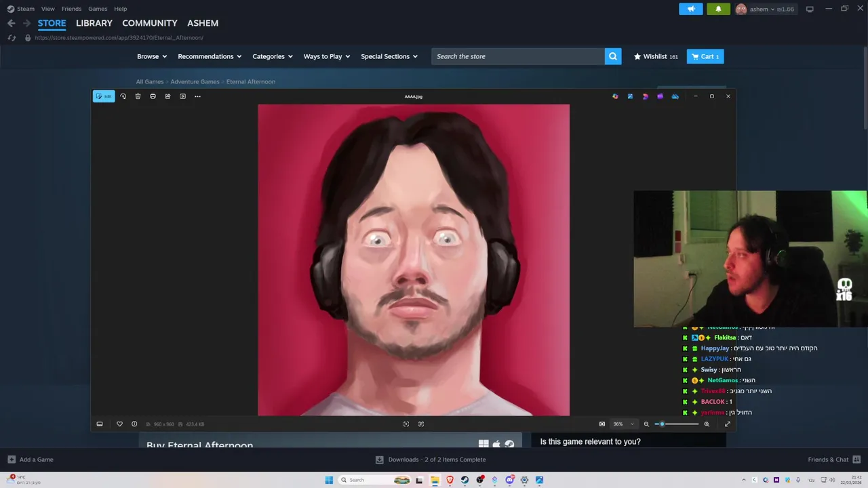The image size is (868, 488).
Task: Click the Adventure Games breadcrumb
Action: pos(195,81)
